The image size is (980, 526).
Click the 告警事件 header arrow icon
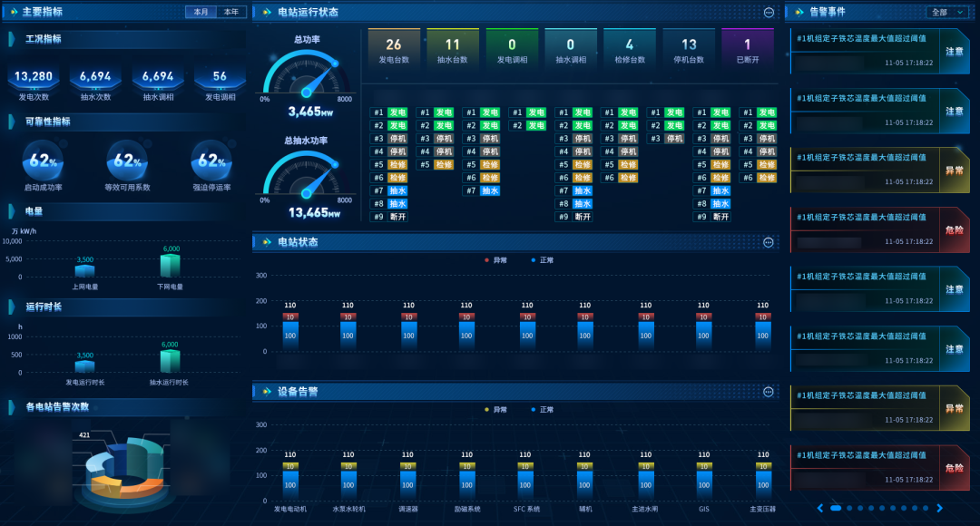coord(800,13)
